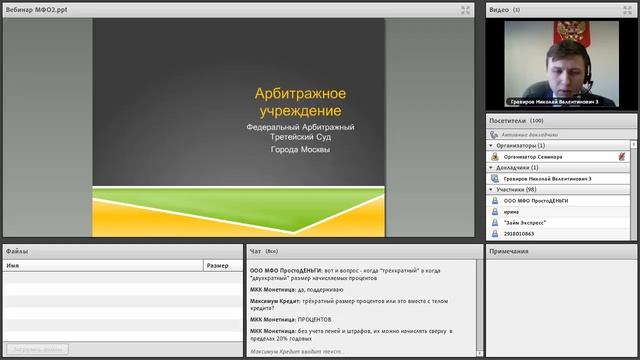Click the Активные докладчики speaker icon
The height and width of the screenshot is (360, 640).
[494, 134]
